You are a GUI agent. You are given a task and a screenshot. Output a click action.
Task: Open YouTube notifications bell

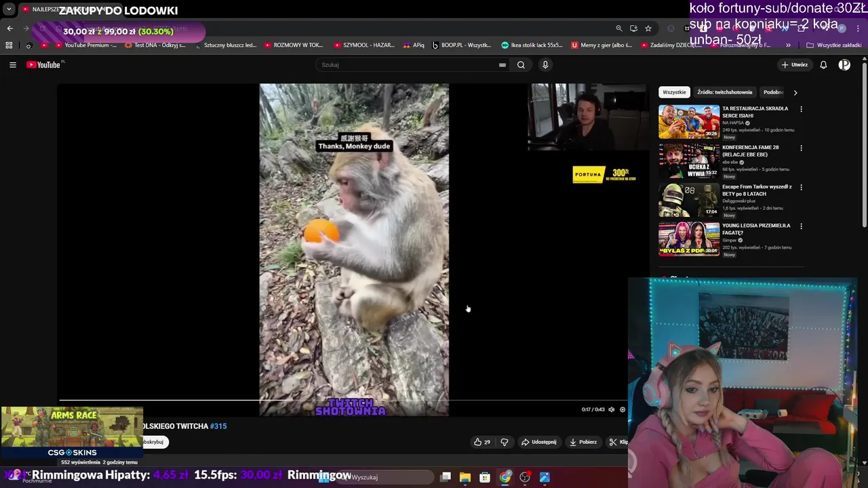(x=823, y=65)
